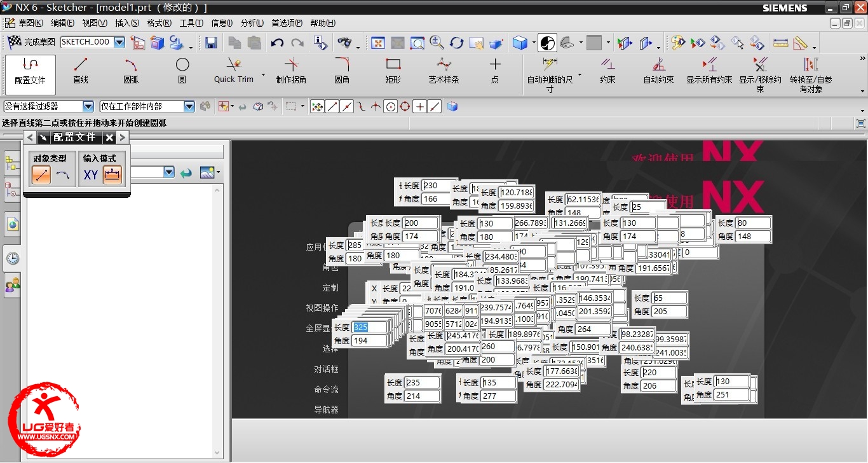Click the 完成草图 finish sketch flag
Viewport: 868px width, 463px height.
pos(31,42)
